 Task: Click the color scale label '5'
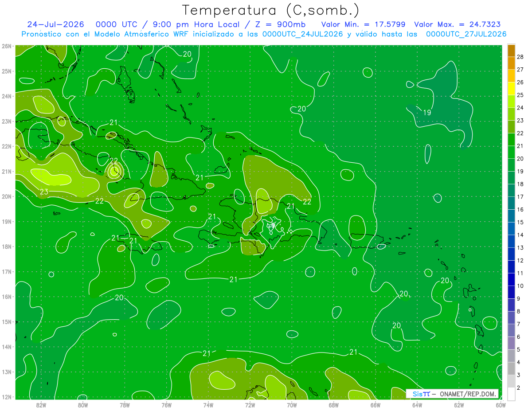tap(518, 349)
